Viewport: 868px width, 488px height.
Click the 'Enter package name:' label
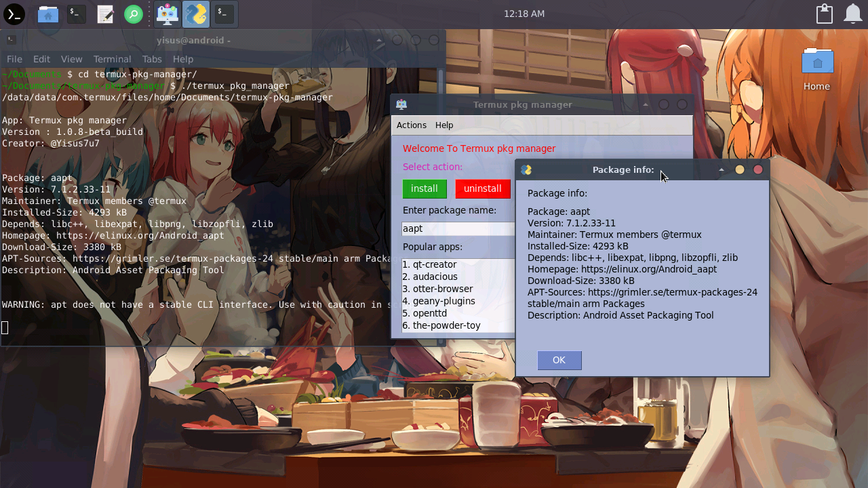(450, 210)
